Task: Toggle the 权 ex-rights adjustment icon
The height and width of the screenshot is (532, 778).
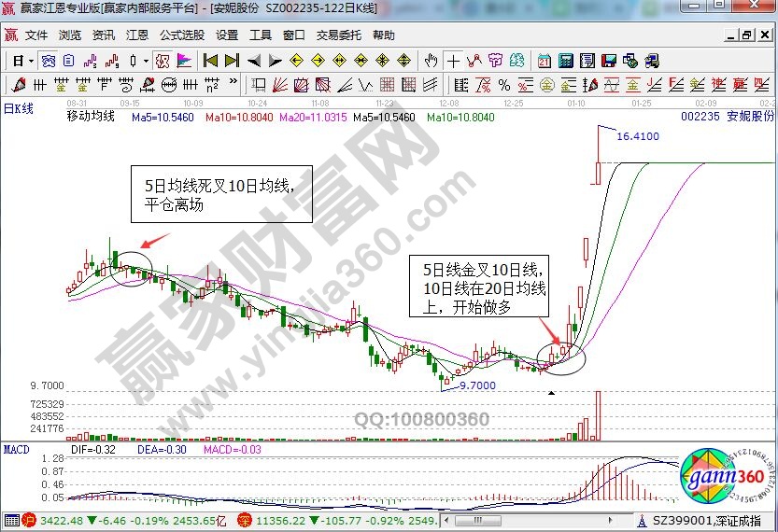Action: (x=163, y=61)
